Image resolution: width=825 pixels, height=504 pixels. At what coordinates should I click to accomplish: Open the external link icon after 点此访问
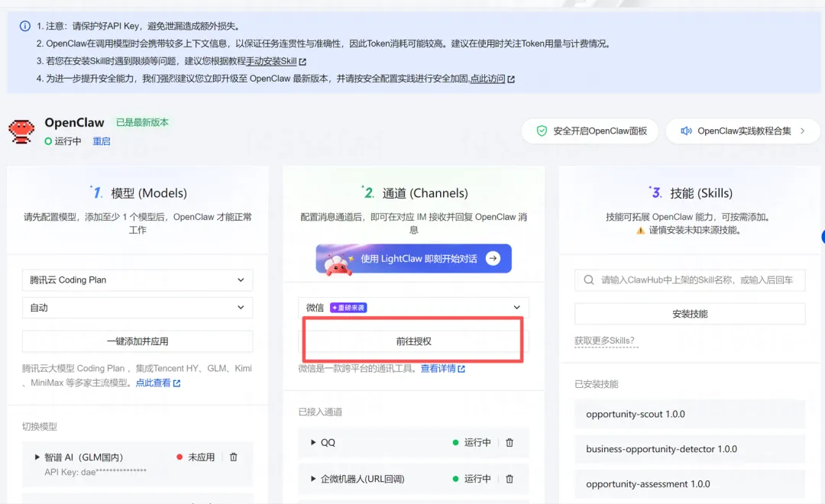[511, 79]
